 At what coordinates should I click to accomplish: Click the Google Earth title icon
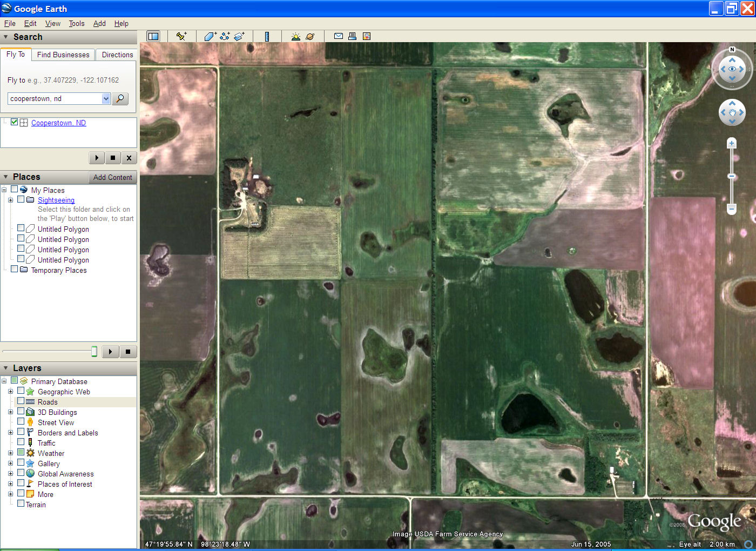(x=6, y=9)
